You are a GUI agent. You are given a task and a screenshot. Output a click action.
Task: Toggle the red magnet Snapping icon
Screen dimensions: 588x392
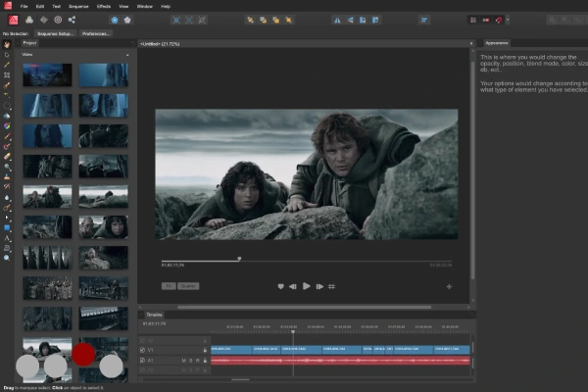tap(499, 21)
